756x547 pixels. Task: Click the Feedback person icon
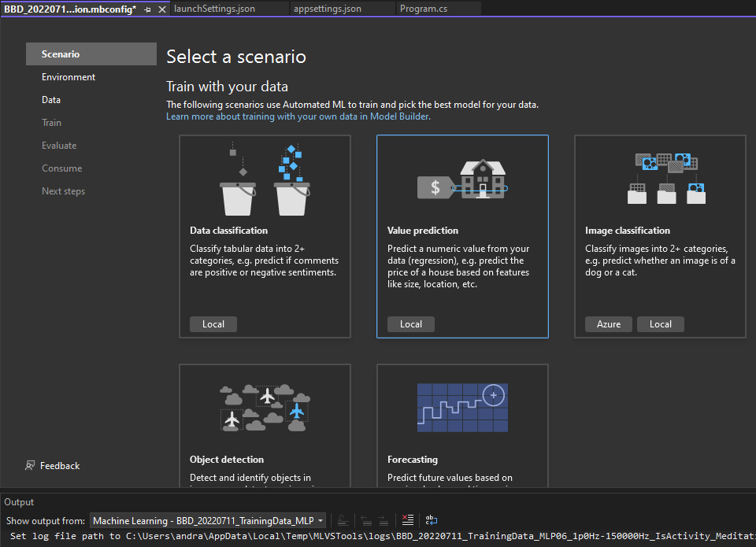[30, 466]
